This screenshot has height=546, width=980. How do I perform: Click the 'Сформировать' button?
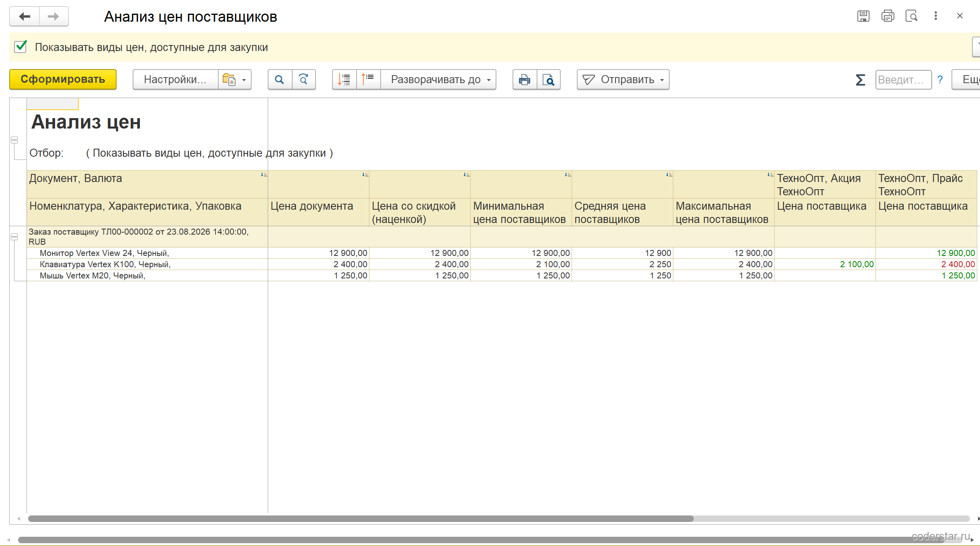[63, 80]
